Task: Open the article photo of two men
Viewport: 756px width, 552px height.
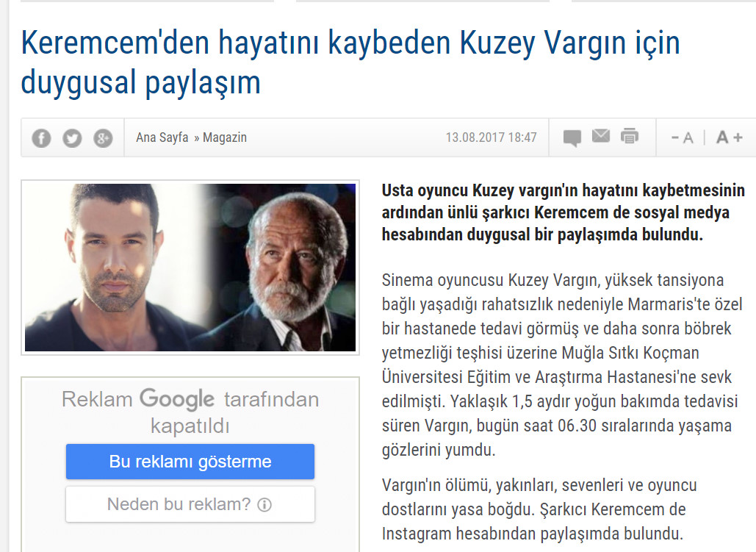Action: (190, 268)
